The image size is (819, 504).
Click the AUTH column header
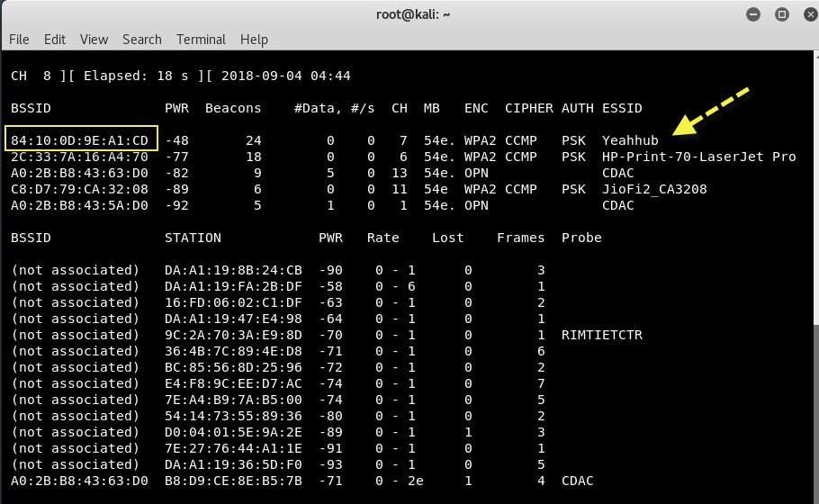coord(577,108)
